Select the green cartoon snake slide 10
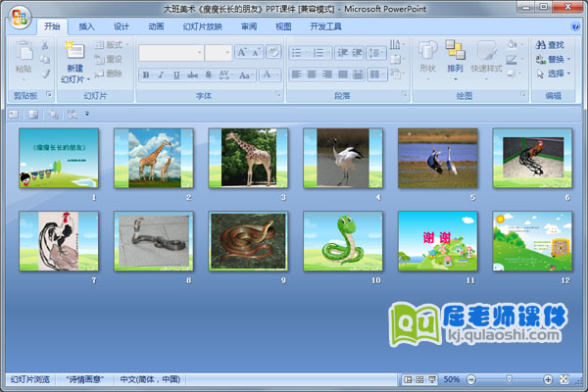The image size is (588, 392). 343,238
